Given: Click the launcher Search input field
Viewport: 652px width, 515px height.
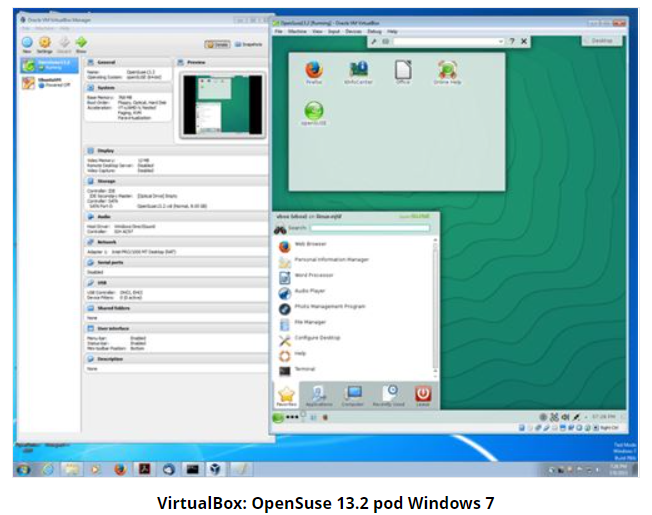Looking at the screenshot, I should click(x=370, y=228).
